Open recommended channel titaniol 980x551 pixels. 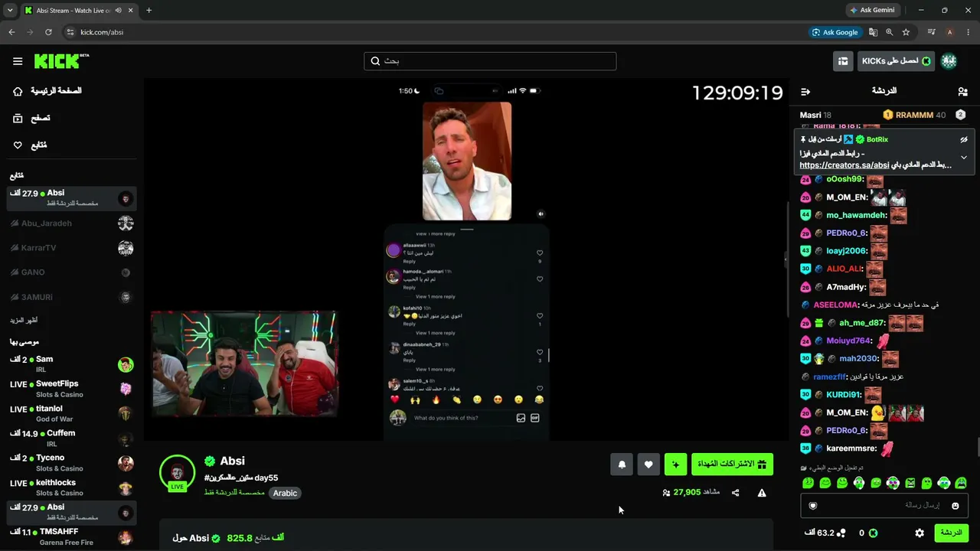[x=72, y=413]
